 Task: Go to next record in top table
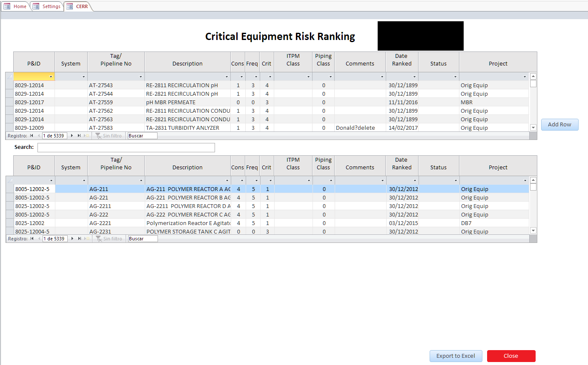(72, 136)
